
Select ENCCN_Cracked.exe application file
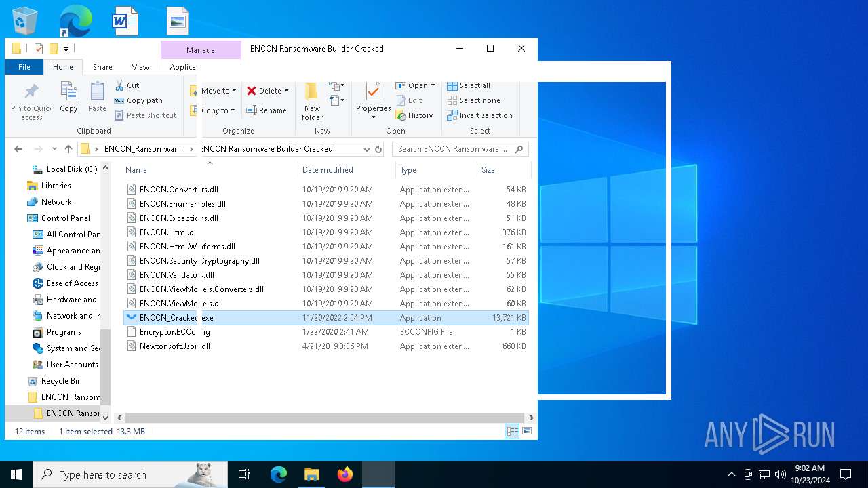(326, 318)
